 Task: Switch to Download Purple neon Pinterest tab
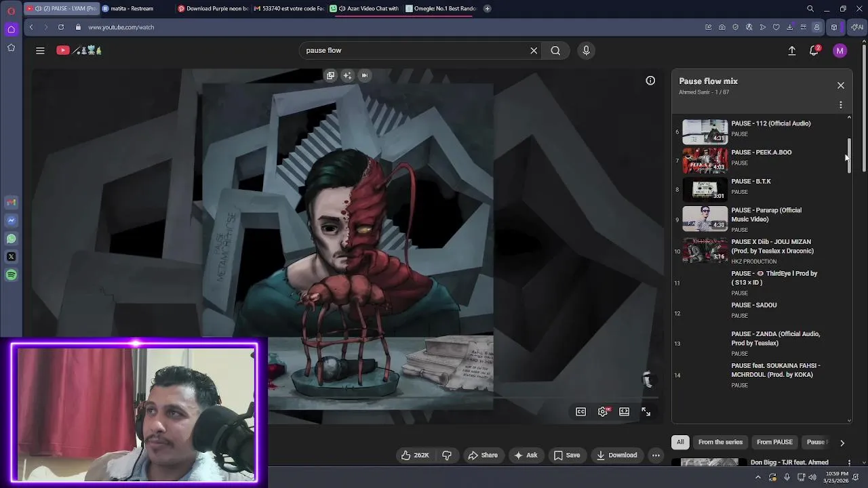tap(213, 8)
